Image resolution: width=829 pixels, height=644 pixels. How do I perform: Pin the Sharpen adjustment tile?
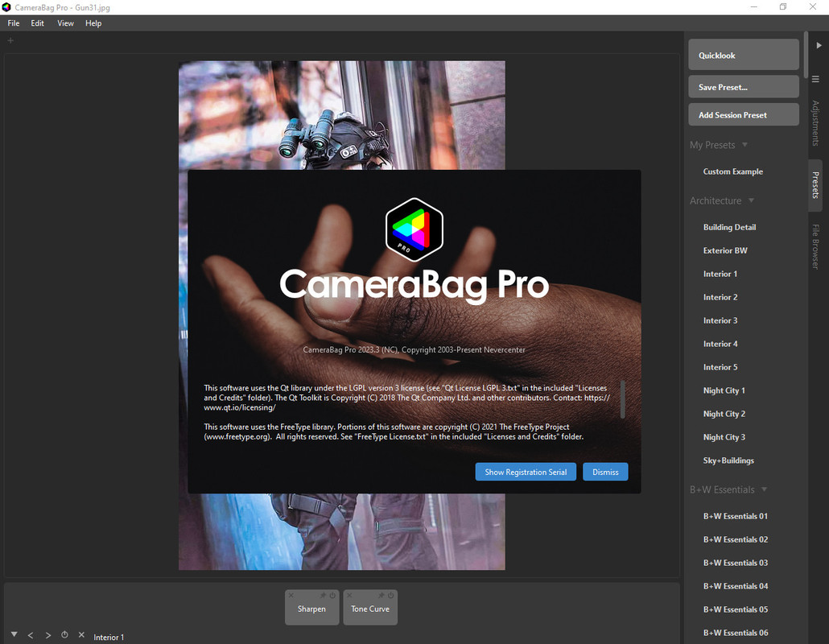pos(323,596)
